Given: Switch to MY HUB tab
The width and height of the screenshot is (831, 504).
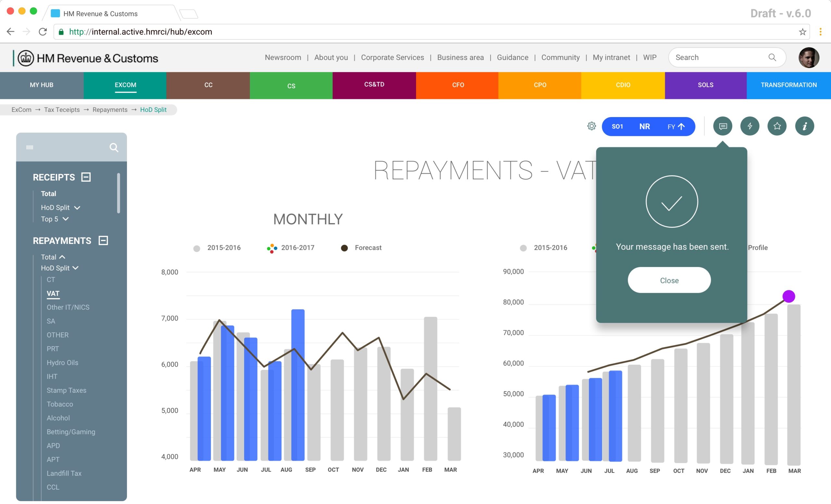Looking at the screenshot, I should (42, 85).
